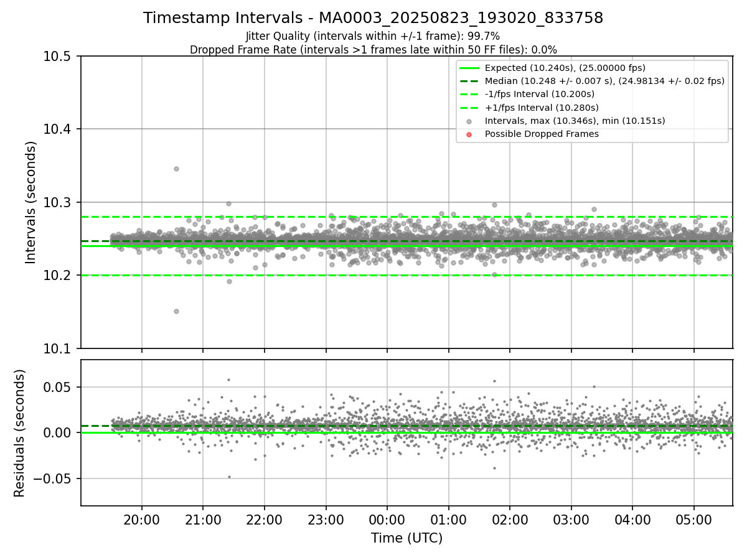Click the 01:00 time tick label

[x=448, y=519]
